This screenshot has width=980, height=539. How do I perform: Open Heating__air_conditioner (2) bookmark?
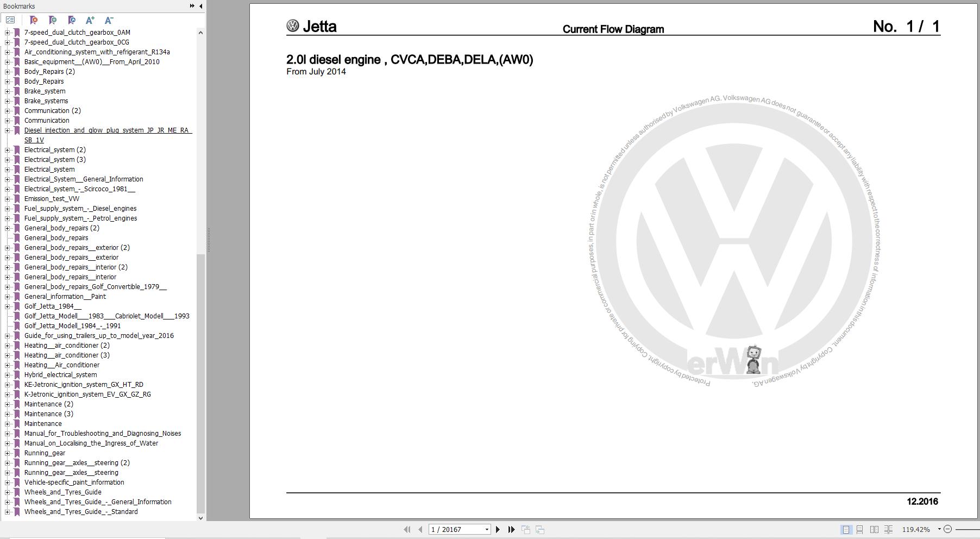(67, 346)
